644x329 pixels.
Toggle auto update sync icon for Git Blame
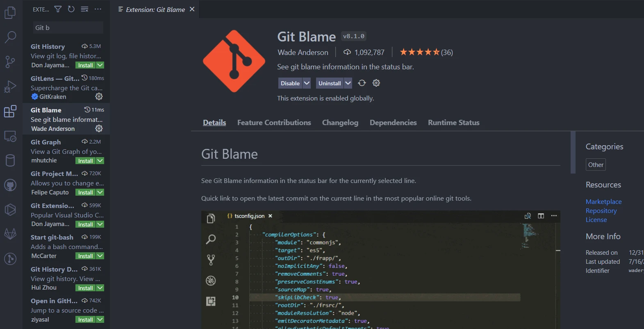tap(362, 83)
